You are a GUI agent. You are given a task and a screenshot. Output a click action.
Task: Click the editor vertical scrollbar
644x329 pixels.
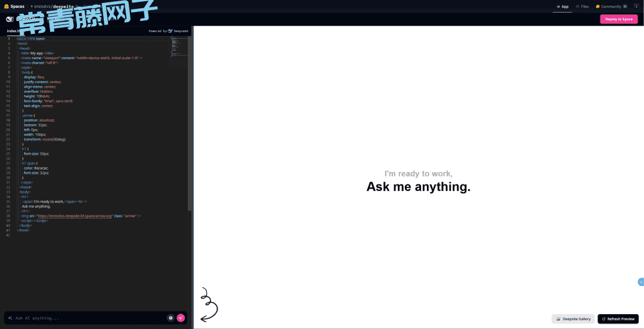pyautogui.click(x=190, y=124)
